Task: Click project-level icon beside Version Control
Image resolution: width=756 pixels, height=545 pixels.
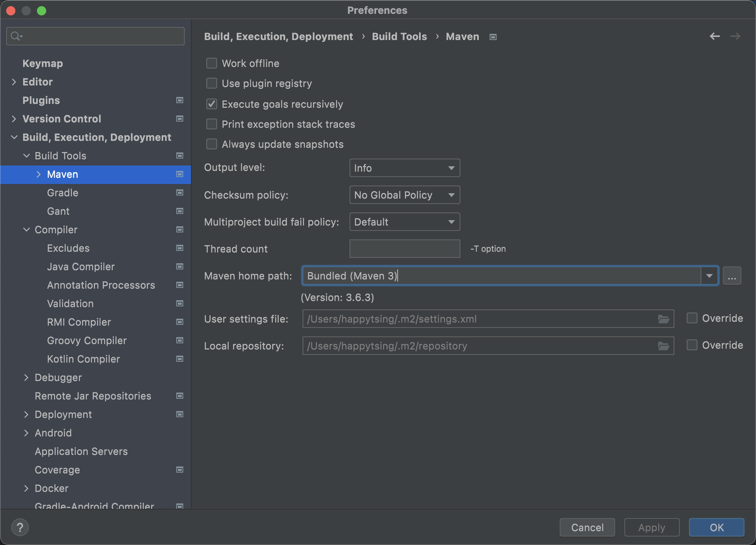Action: tap(179, 119)
